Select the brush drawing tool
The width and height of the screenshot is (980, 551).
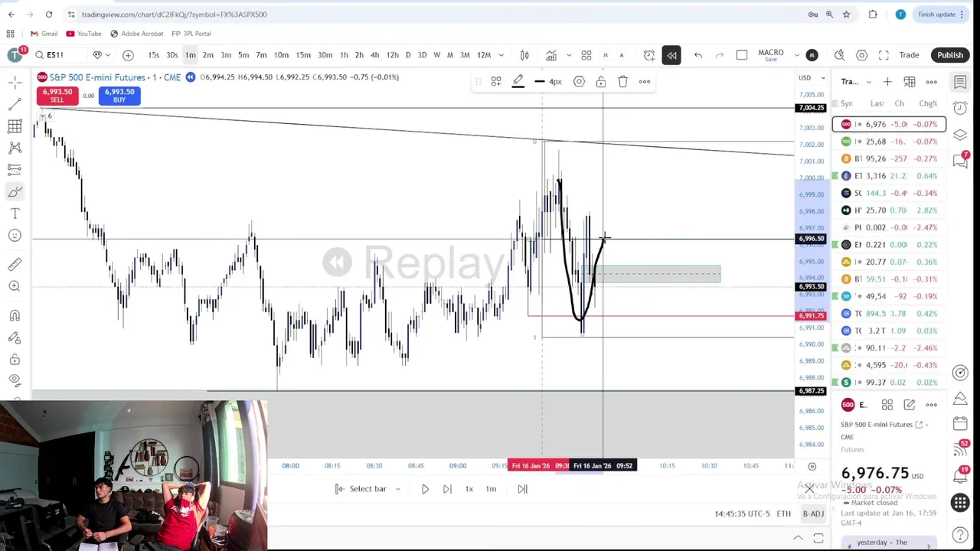point(15,191)
